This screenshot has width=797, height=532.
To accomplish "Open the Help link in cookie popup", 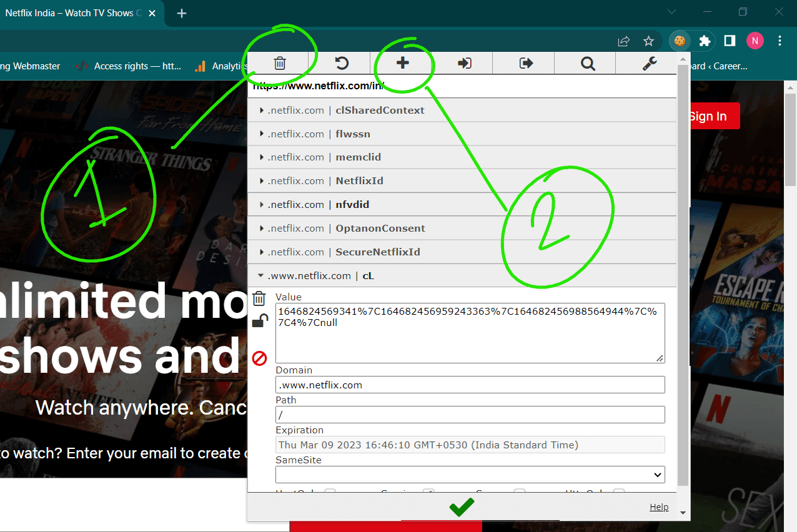I will click(659, 507).
